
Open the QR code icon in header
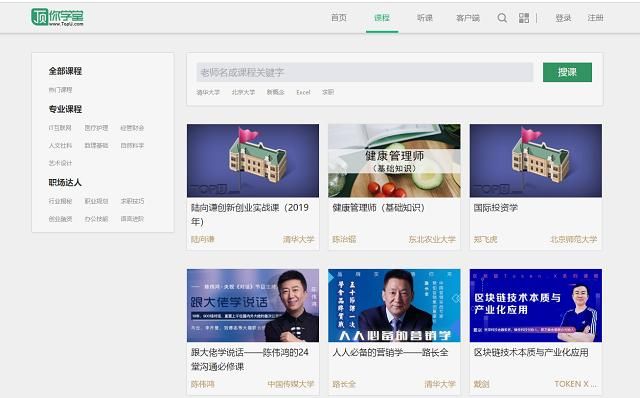coord(524,18)
